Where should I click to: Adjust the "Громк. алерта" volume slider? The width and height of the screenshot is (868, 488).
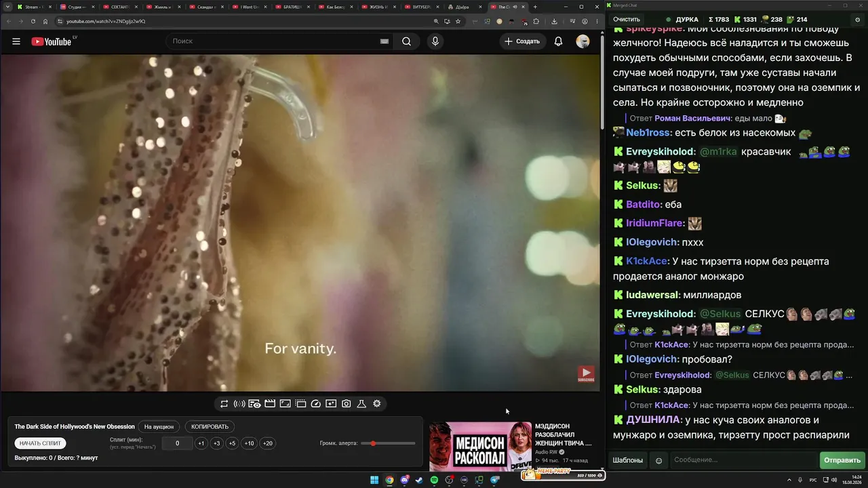click(389, 443)
